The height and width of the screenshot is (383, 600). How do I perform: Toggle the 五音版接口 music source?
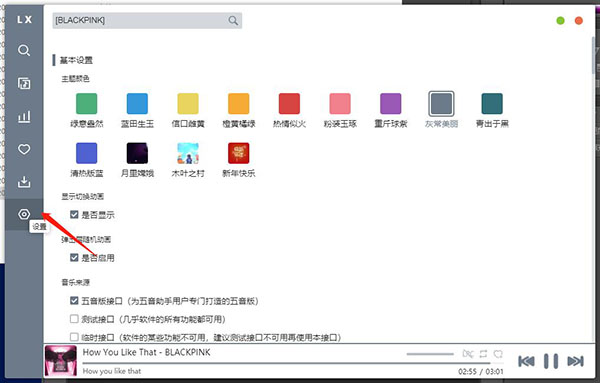click(74, 301)
